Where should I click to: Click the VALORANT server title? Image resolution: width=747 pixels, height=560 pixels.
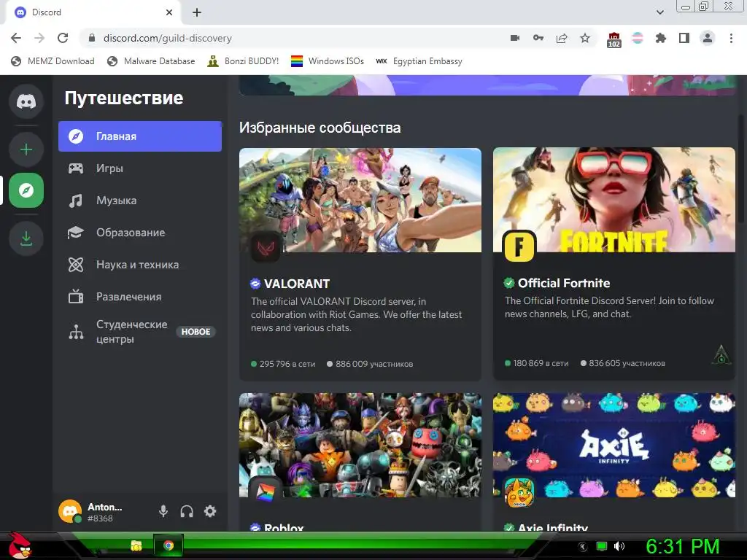coord(297,284)
